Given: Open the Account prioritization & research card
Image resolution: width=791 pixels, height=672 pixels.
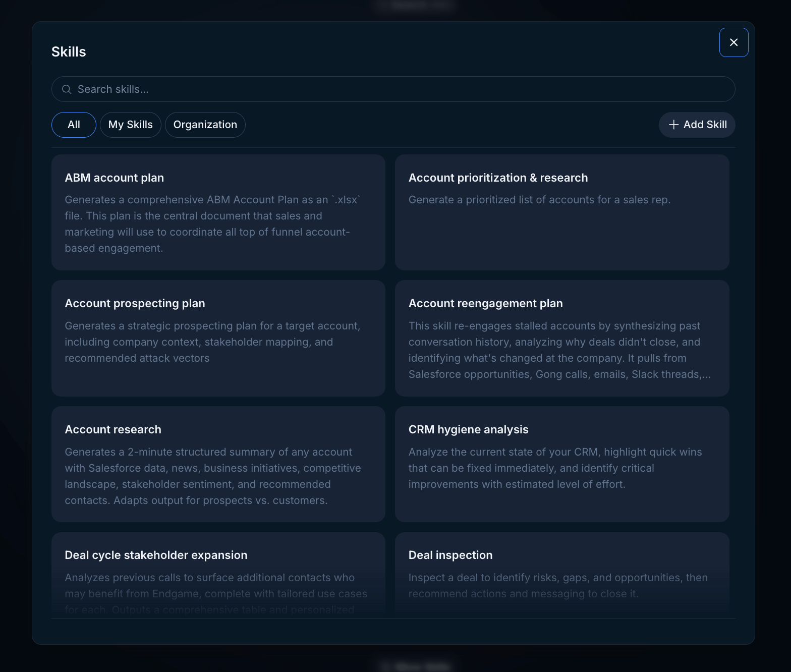Looking at the screenshot, I should 562,212.
